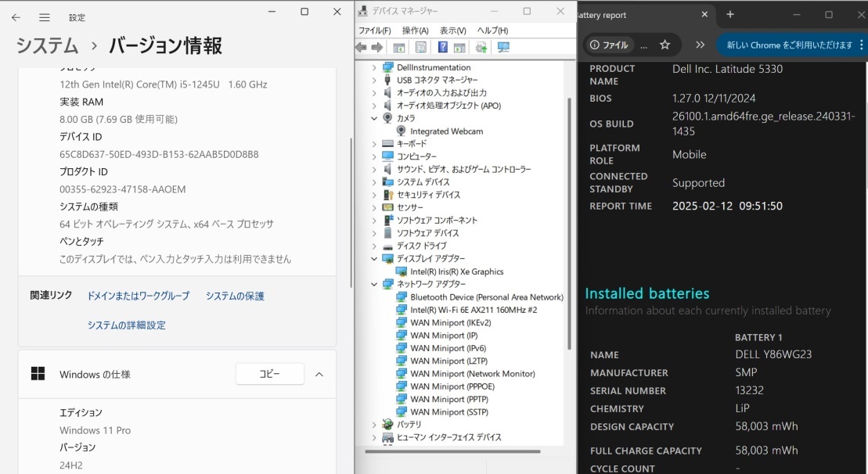Screen dimensions: 868x474
Task: Click the file info icon in Chrome's address bar
Action: click(596, 45)
